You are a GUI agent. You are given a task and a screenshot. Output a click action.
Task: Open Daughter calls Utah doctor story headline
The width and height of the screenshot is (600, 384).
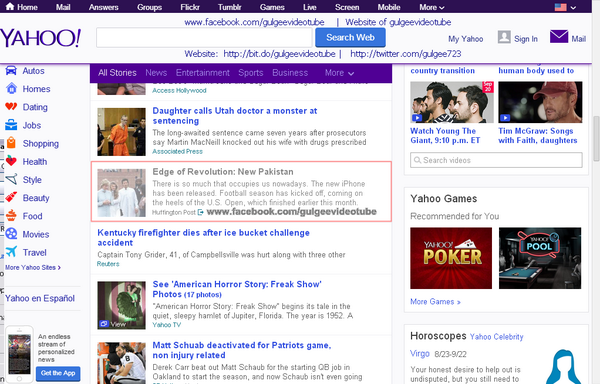pos(235,116)
